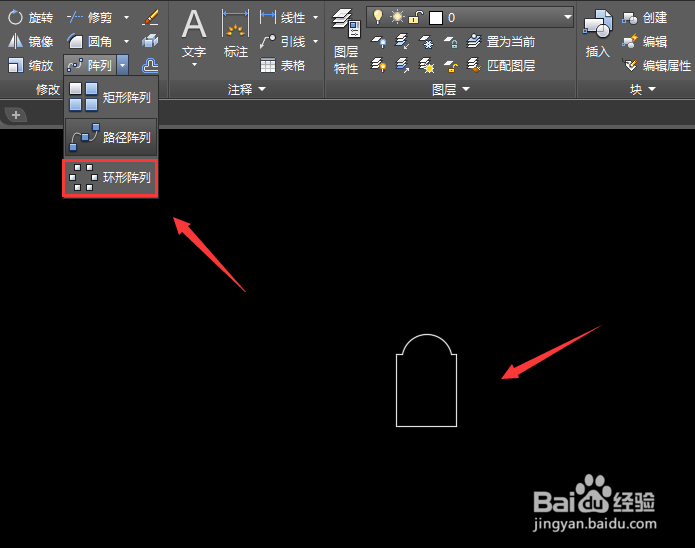Expand the Fillet (圆角) dropdown arrow

click(126, 42)
